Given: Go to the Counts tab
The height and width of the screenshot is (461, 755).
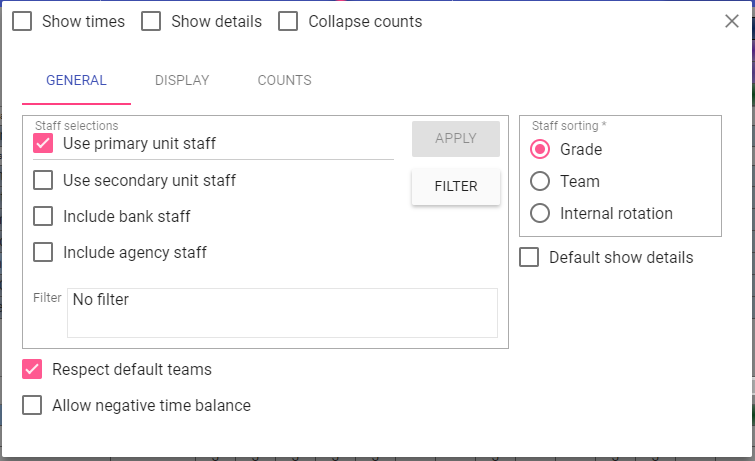Looking at the screenshot, I should [284, 81].
